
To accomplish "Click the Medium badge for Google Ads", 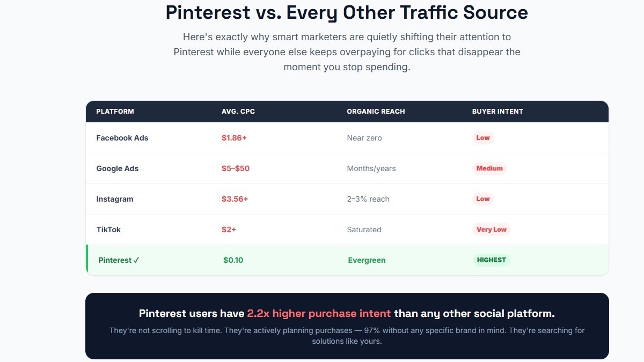I will [x=489, y=168].
